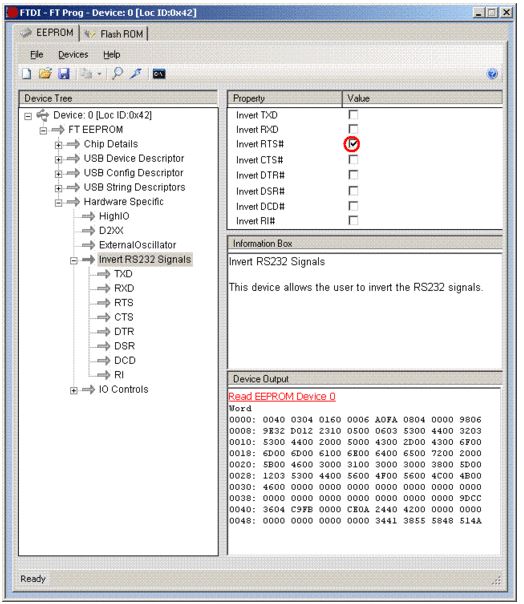Create a new template with New icon
Viewport: 524px width, 604px height.
pyautogui.click(x=27, y=74)
